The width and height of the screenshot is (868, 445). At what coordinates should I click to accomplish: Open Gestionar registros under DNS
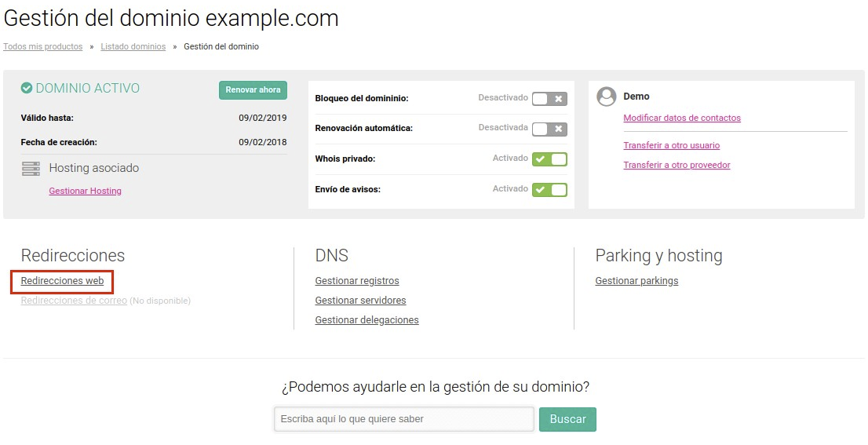tap(357, 281)
